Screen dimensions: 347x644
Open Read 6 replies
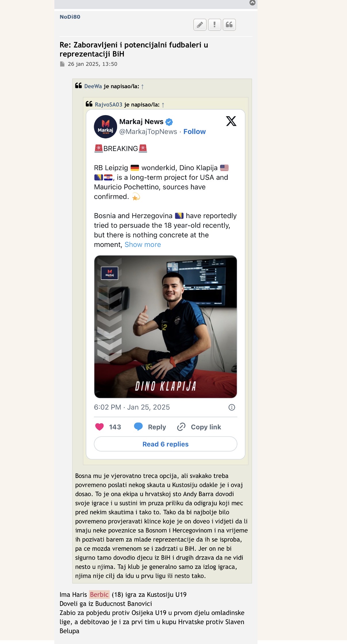click(165, 444)
